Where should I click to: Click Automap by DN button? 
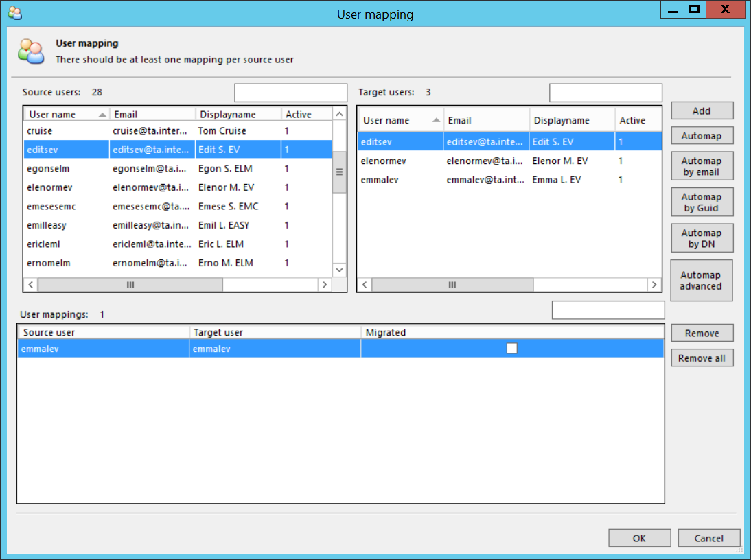coord(702,238)
